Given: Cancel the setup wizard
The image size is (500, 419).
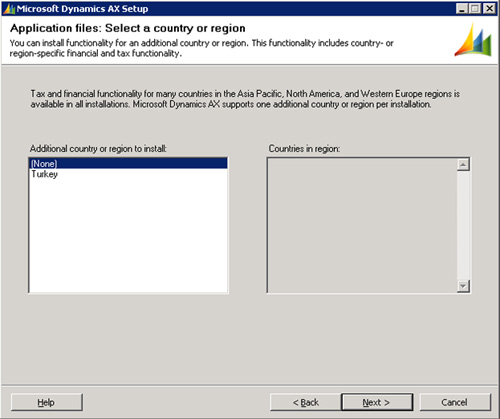Looking at the screenshot, I should point(455,402).
